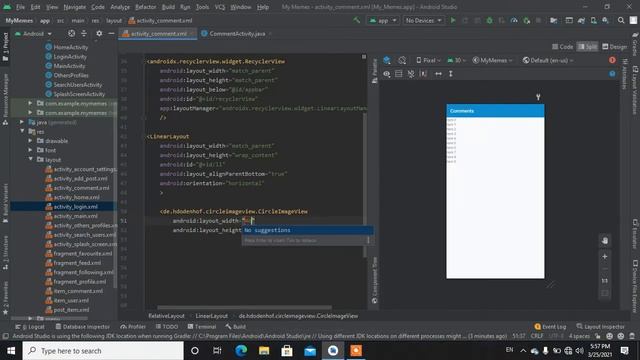The width and height of the screenshot is (640, 360).
Task: Open the Profiler tool window
Action: (x=133, y=327)
